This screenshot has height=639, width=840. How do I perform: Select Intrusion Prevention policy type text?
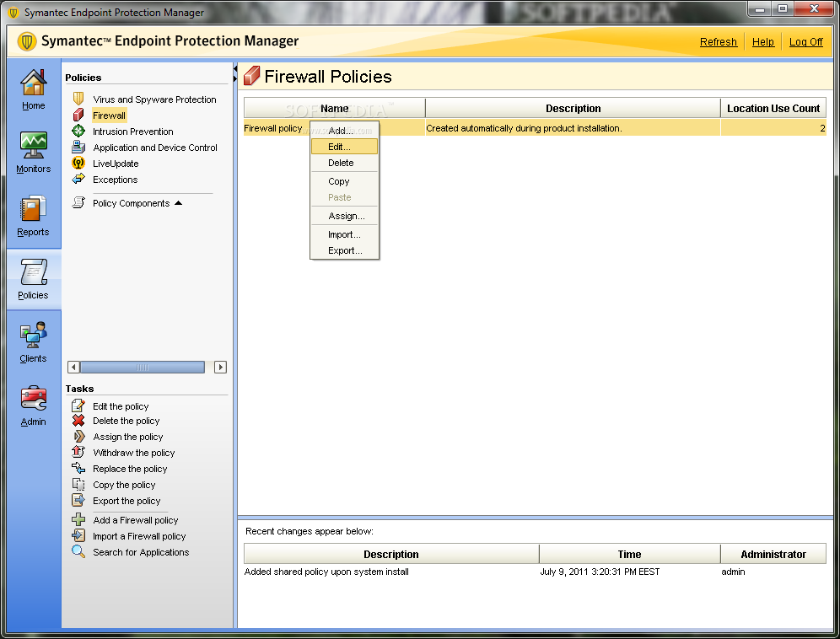click(x=133, y=132)
